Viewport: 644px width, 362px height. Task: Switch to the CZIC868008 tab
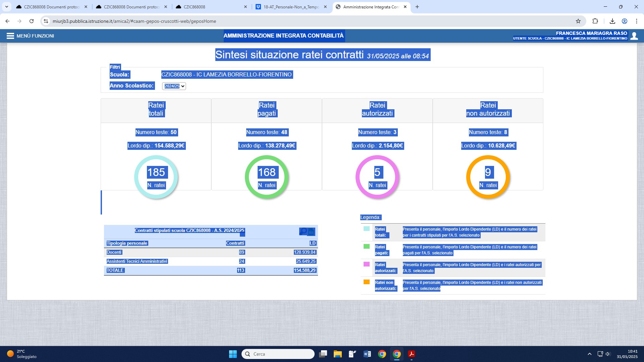tap(211, 7)
